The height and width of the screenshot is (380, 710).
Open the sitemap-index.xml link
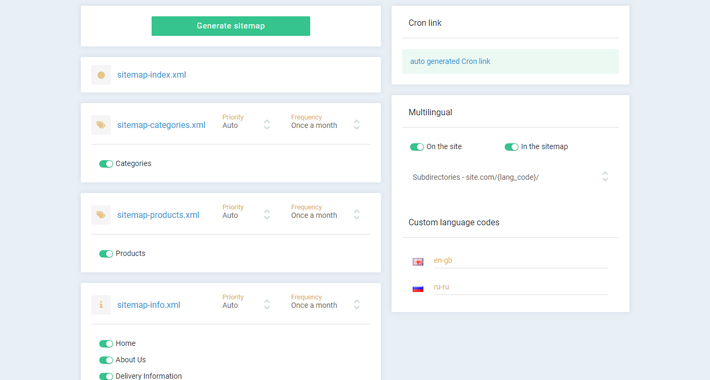tap(151, 75)
